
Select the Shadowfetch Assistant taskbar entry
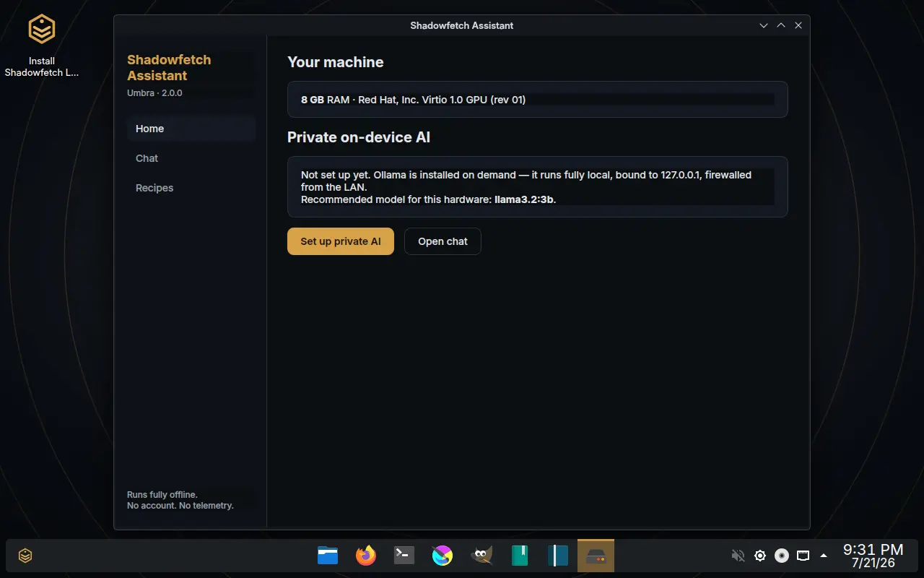point(596,556)
